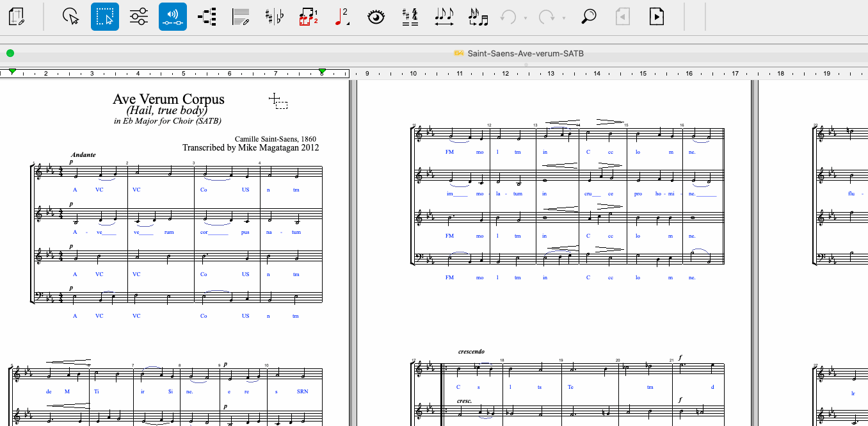Click the magnifying glass zoom tool
868x426 pixels.
[x=588, y=17]
